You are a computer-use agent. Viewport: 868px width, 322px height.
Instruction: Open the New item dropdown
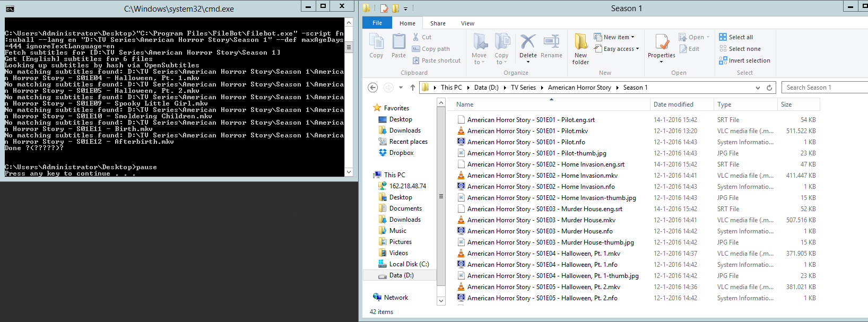tap(614, 37)
